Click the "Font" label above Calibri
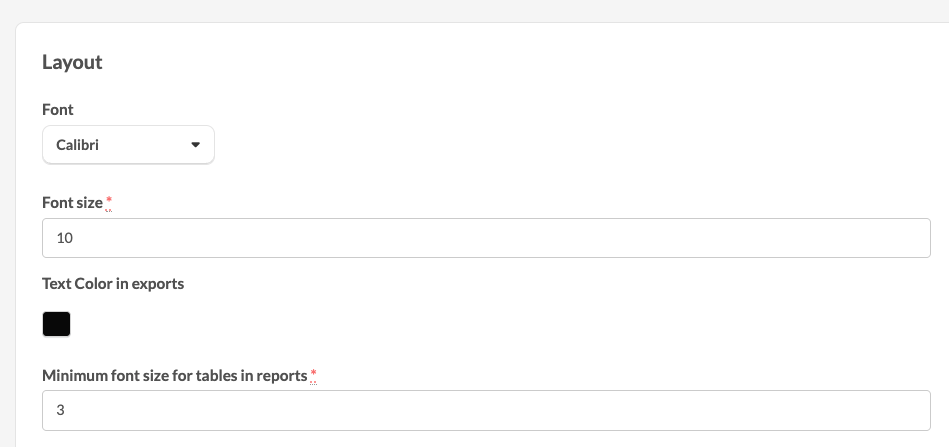 pos(58,109)
